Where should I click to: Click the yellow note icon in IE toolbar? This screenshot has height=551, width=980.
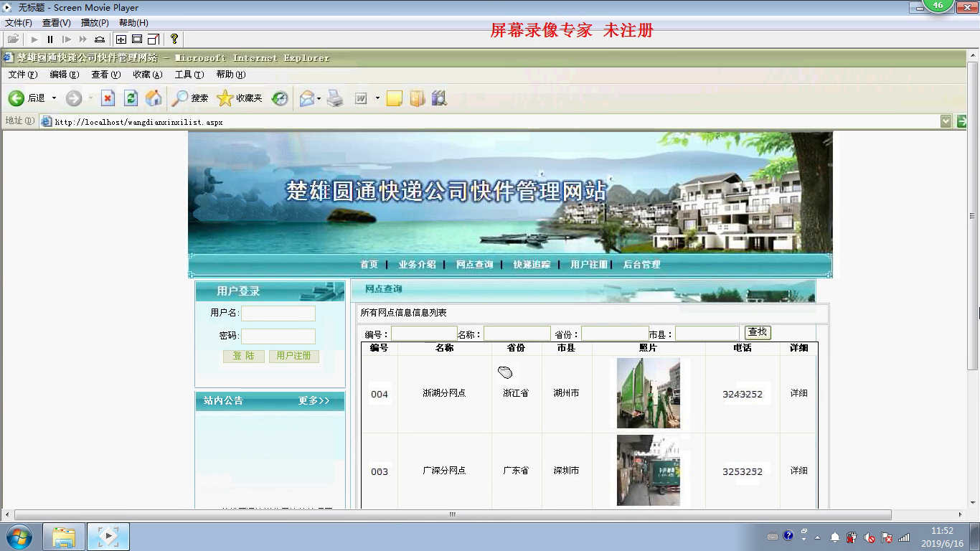coord(394,98)
